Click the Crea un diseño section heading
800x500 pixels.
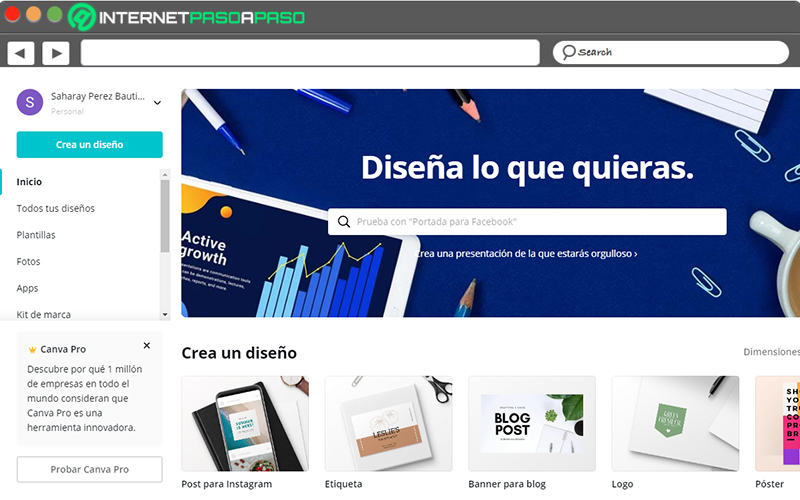pos(239,353)
